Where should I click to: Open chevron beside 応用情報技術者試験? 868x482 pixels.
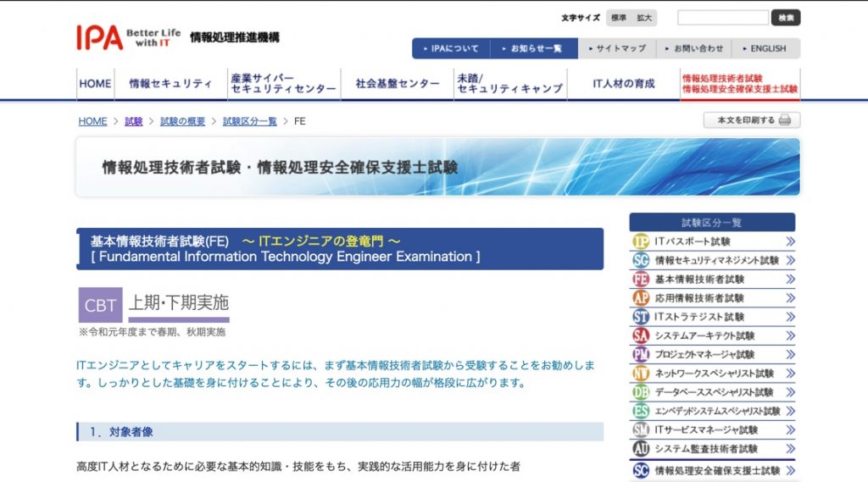coord(790,297)
